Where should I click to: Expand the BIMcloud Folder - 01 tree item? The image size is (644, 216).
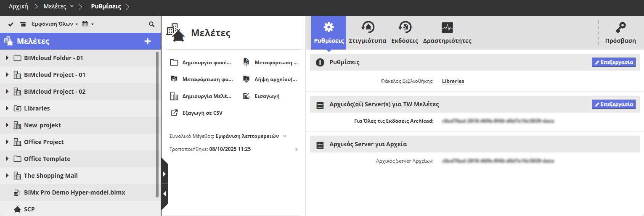(7, 58)
